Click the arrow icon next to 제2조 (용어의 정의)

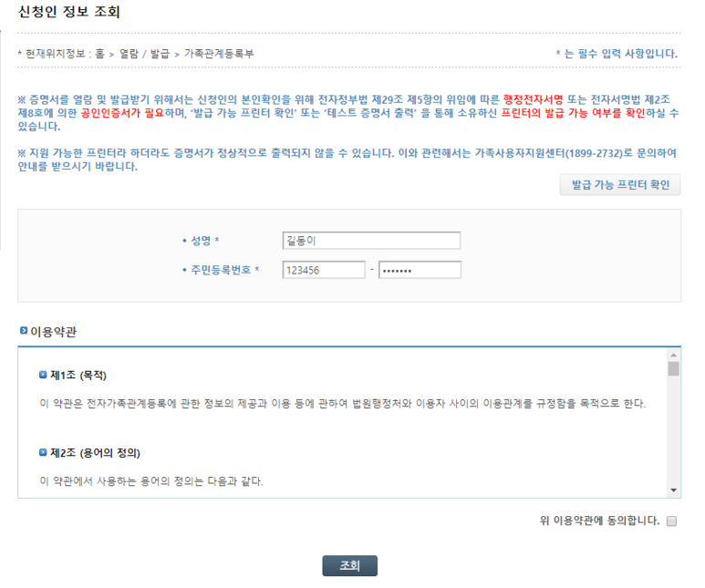(43, 452)
